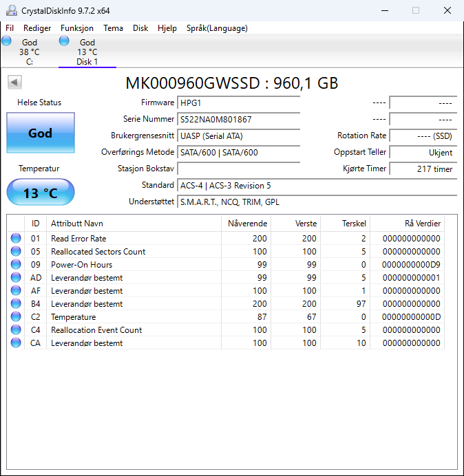Click the Helse Status label
The image size is (464, 476).
point(39,102)
